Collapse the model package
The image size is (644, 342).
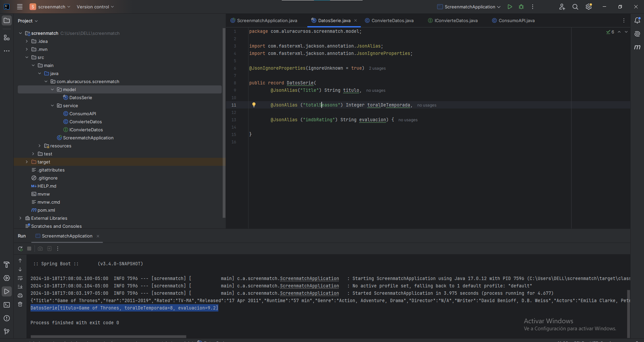pos(52,89)
